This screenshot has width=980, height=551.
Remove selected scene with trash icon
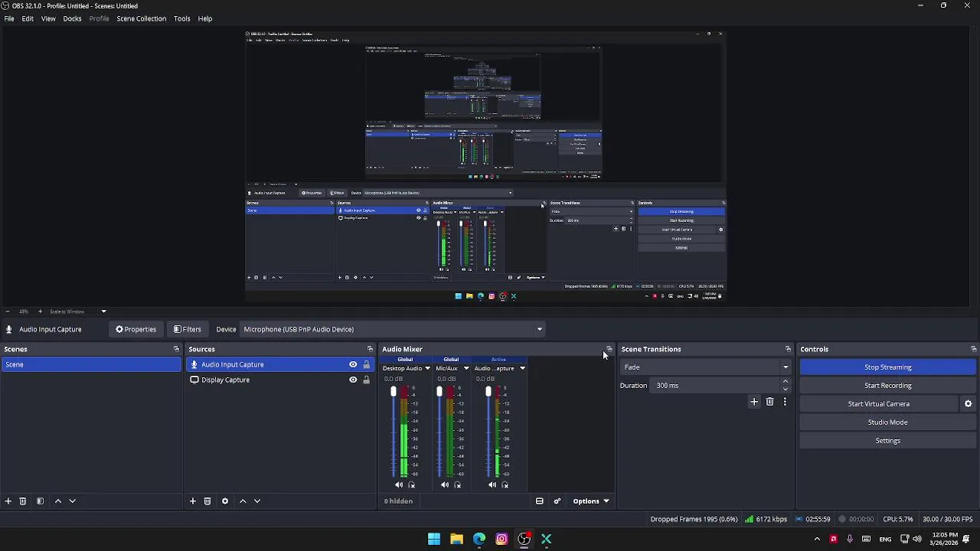(x=22, y=501)
